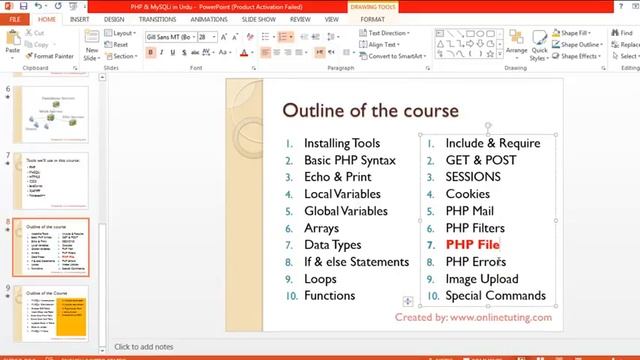Image resolution: width=640 pixels, height=360 pixels.
Task: Select the triangle shape in gallery
Action: (x=440, y=44)
